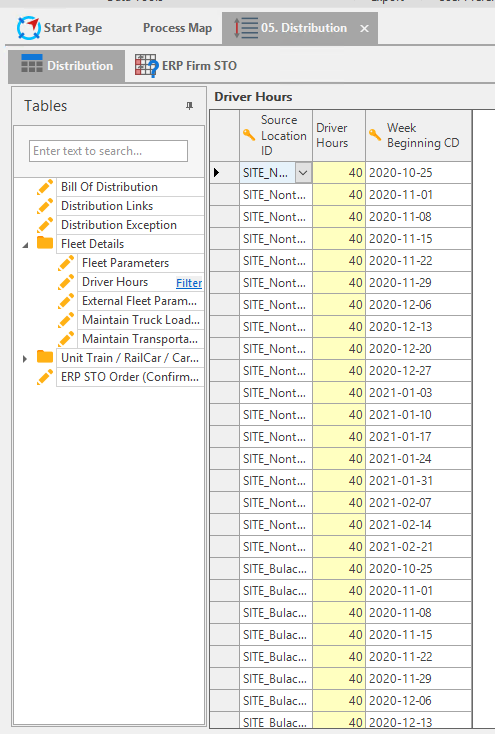
Task: Open the Source Location ID cell dropdown
Action: [x=303, y=173]
